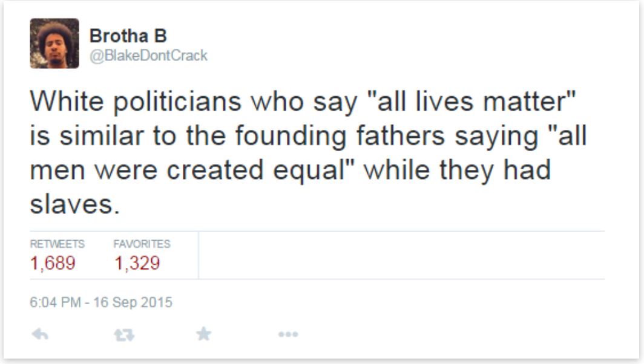The image size is (644, 364).
Task: View the 1,689 retweets count
Action: (53, 264)
